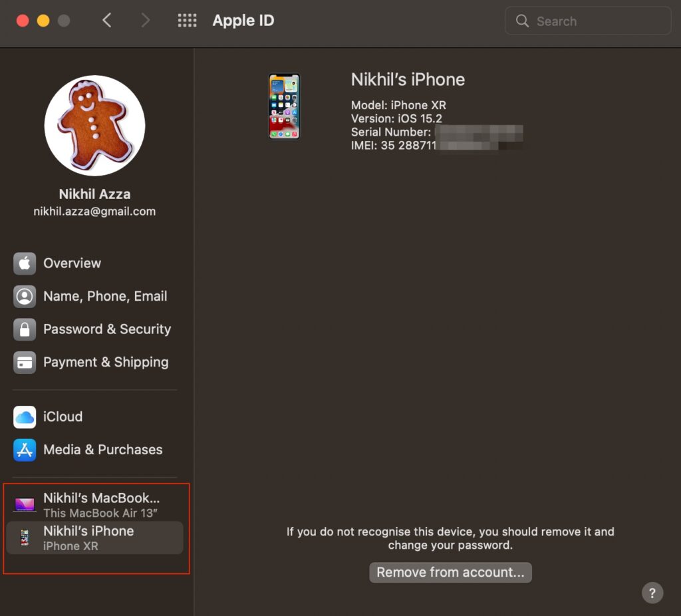Viewport: 681px width, 616px height.
Task: Click the iPhone XR thumbnail near the device details
Action: [285, 105]
